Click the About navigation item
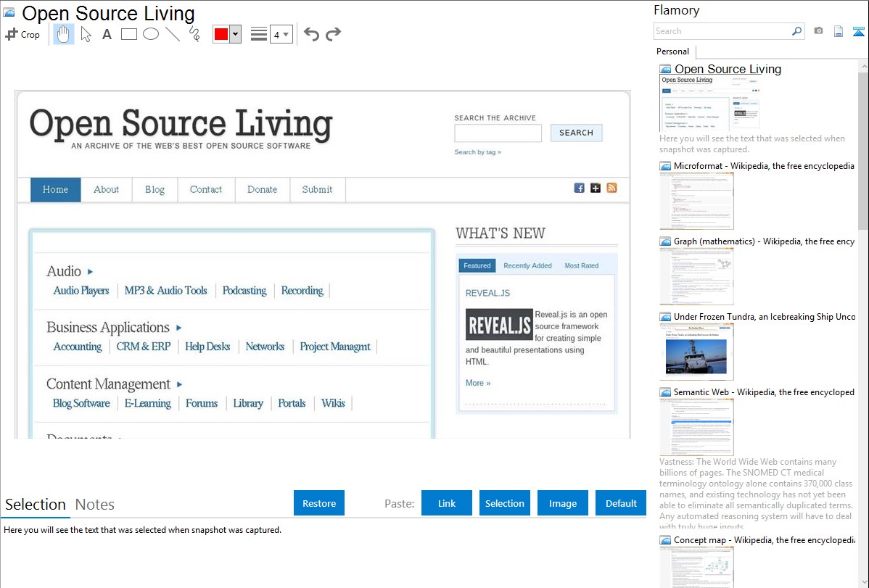 [107, 189]
